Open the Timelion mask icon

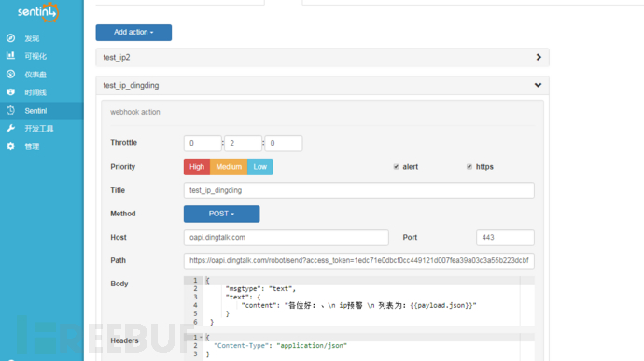click(10, 92)
